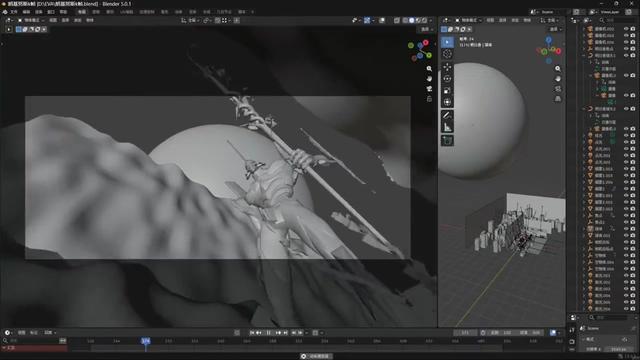Screen dimensions: 640x360
Task: Expand the topmost camera row in the outliner
Action: [584, 29]
